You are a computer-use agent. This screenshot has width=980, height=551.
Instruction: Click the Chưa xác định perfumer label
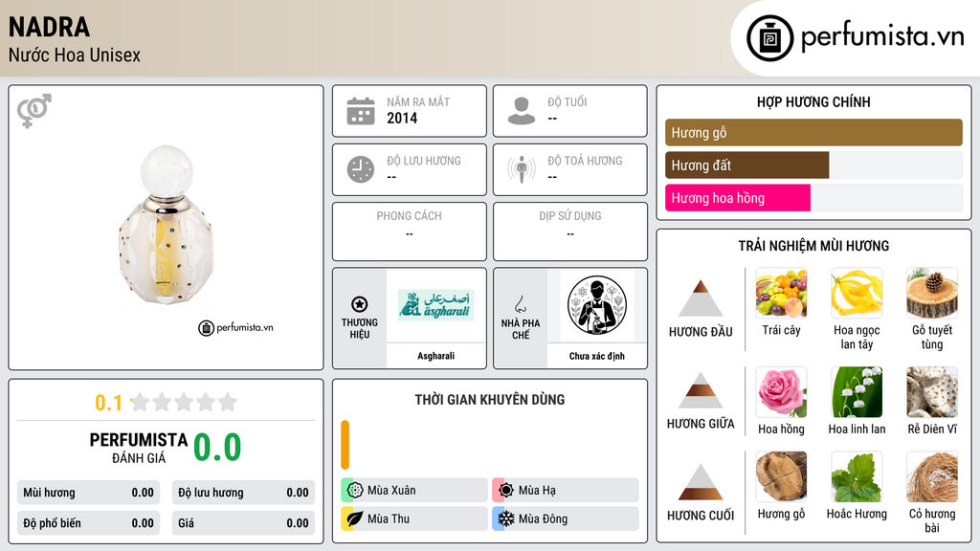tap(597, 356)
